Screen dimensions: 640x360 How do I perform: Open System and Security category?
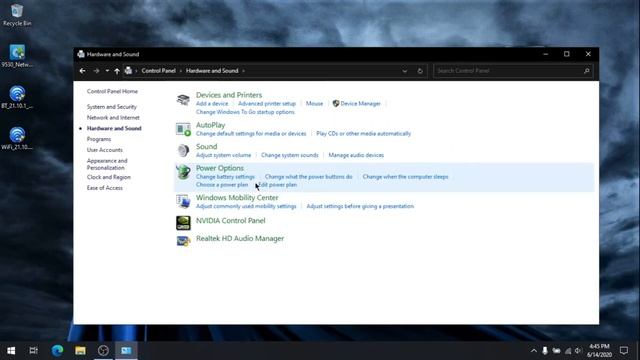(112, 107)
